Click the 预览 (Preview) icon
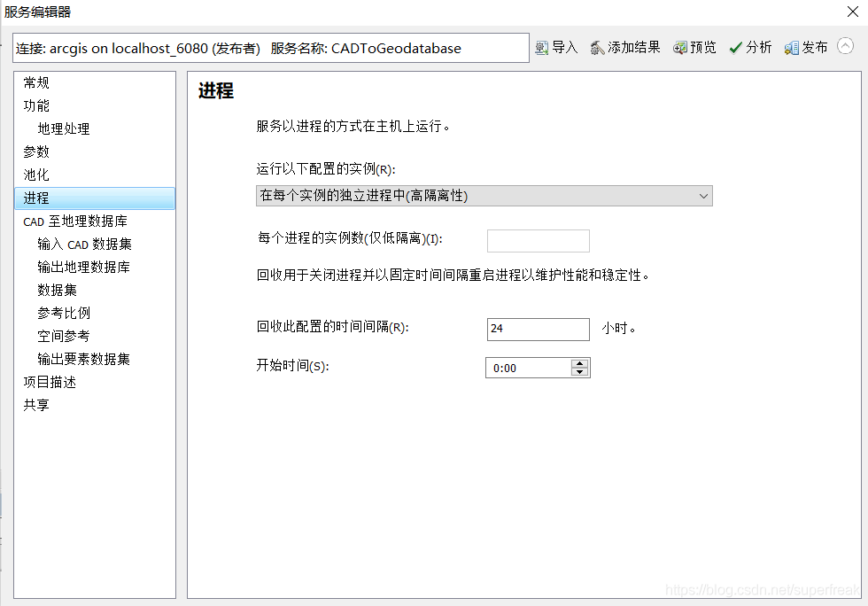This screenshot has height=606, width=868. point(680,48)
